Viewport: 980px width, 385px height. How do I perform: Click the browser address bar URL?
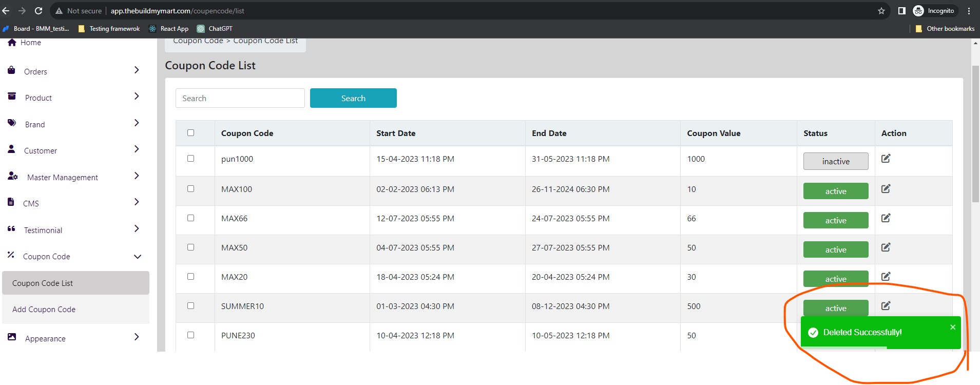coord(178,11)
